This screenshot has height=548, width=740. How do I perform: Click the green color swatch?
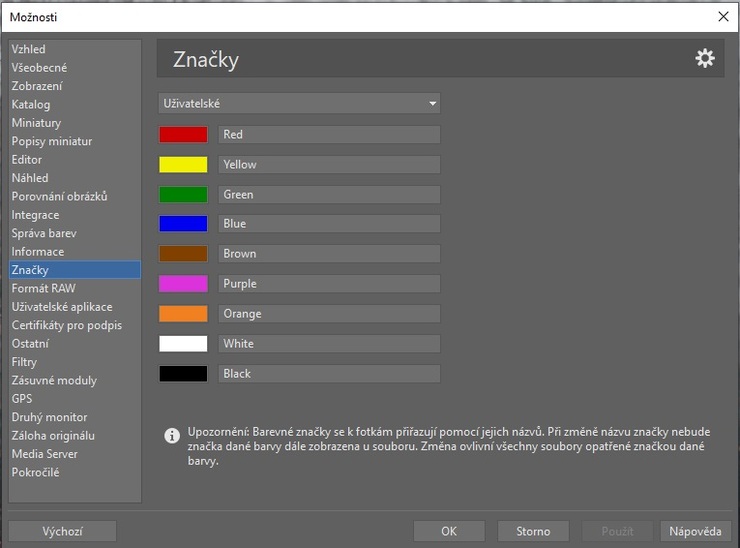click(x=183, y=194)
